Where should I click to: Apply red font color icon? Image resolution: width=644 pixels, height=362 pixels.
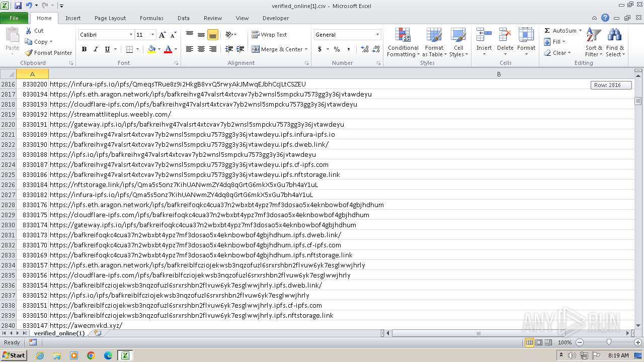tap(168, 49)
